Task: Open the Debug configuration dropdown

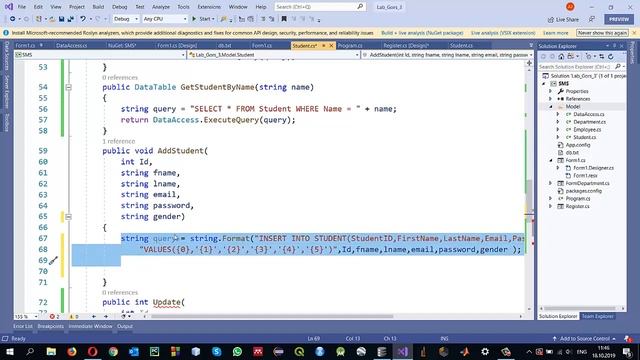Action: tap(126, 19)
